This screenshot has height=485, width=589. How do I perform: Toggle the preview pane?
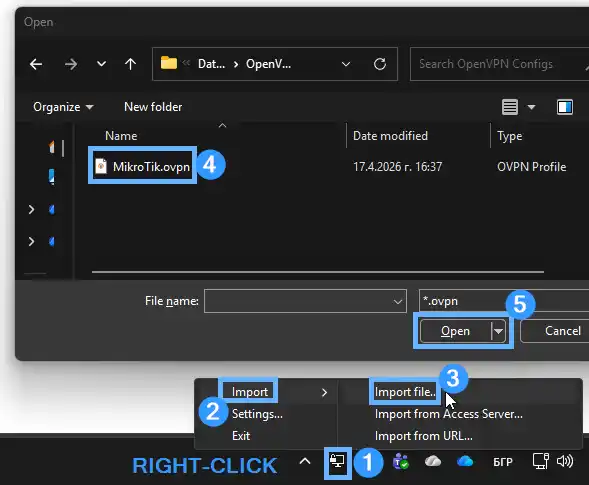[565, 107]
